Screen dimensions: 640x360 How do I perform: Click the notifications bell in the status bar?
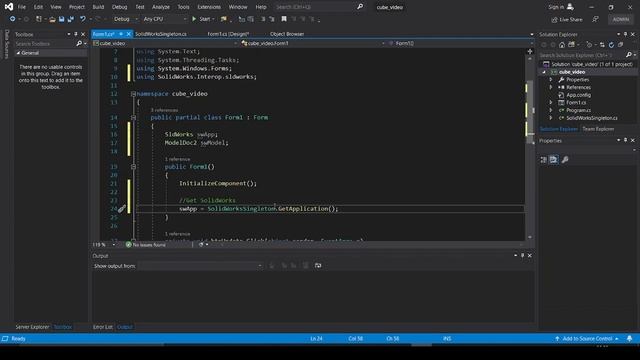point(629,338)
